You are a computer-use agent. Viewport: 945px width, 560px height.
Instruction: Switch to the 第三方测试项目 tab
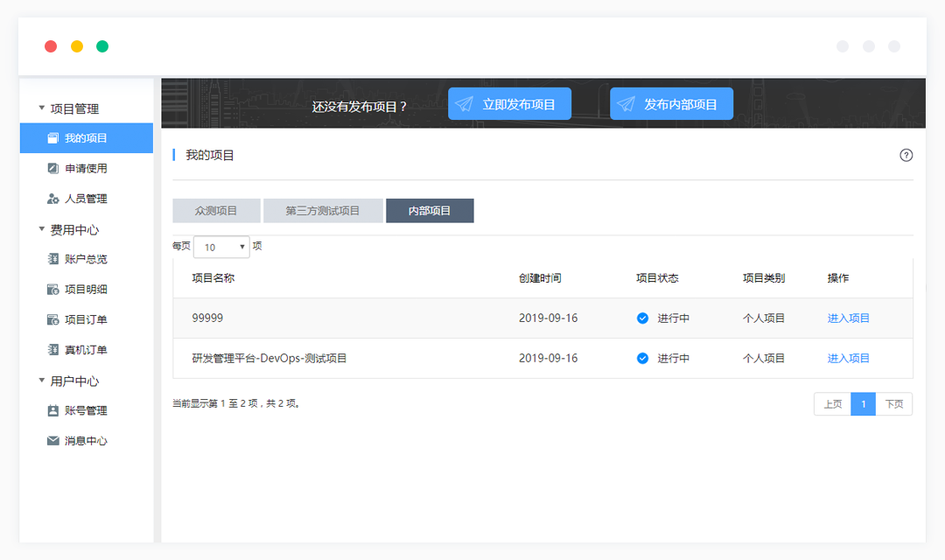(x=323, y=211)
